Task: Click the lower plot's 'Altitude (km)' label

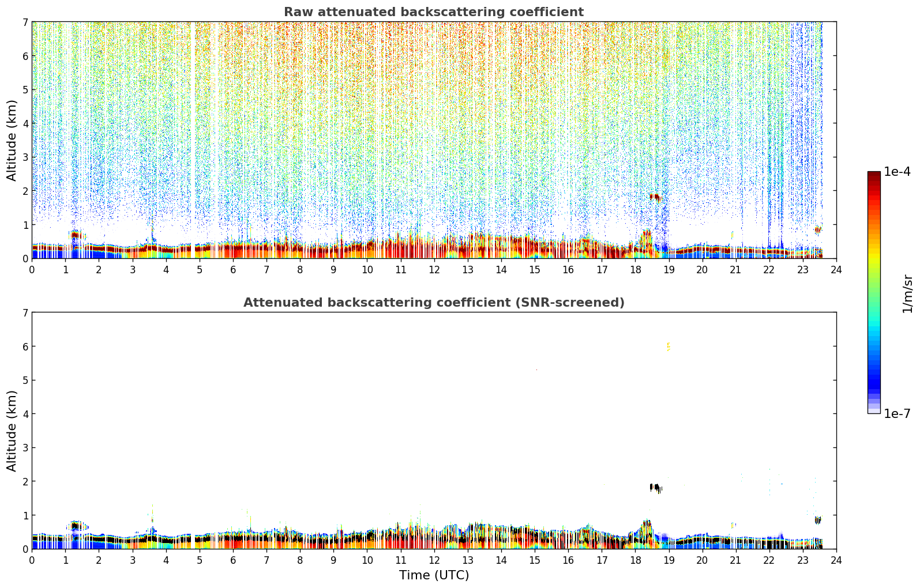Action: click(x=12, y=431)
